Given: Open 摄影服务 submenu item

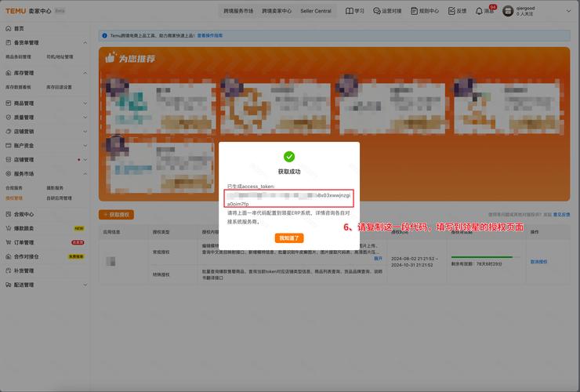Looking at the screenshot, I should pos(55,188).
